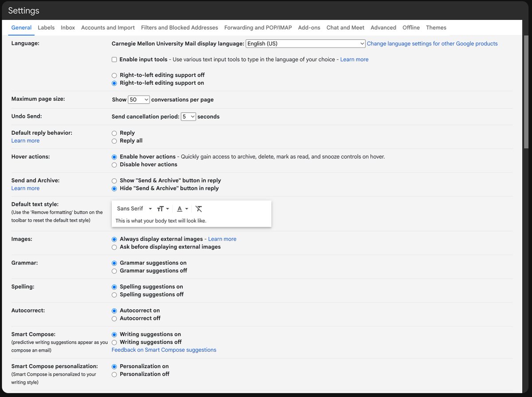Select Writing suggestions on

click(x=114, y=335)
